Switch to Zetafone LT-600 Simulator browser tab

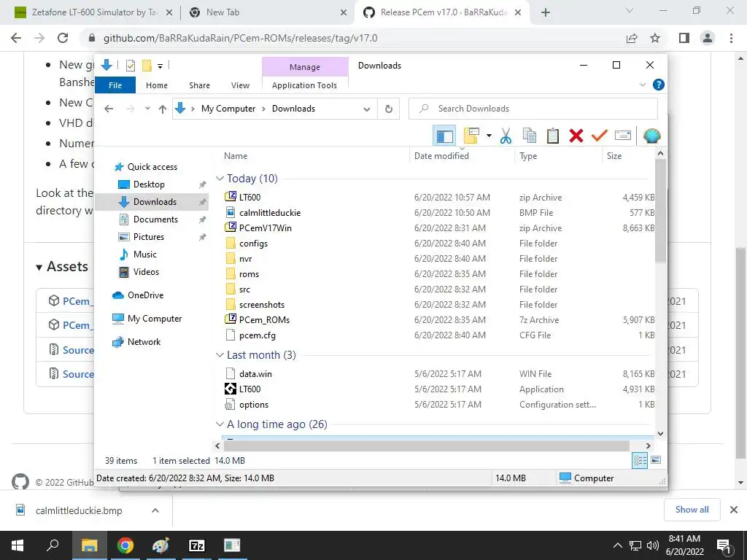click(x=93, y=12)
